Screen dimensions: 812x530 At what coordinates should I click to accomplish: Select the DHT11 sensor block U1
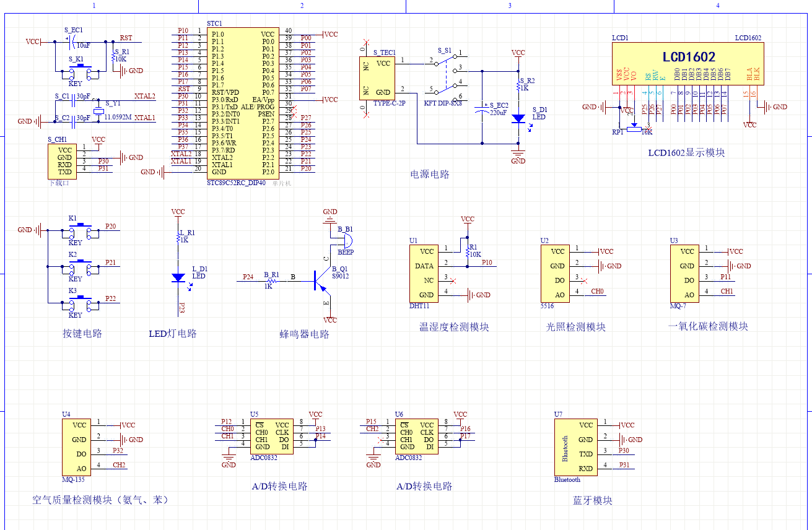coord(424,273)
